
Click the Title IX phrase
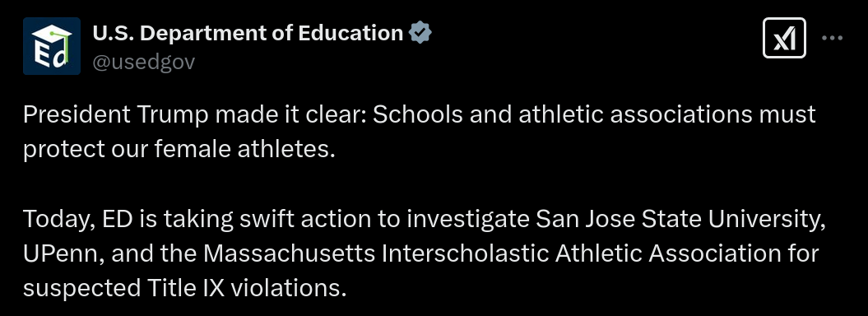pyautogui.click(x=185, y=289)
